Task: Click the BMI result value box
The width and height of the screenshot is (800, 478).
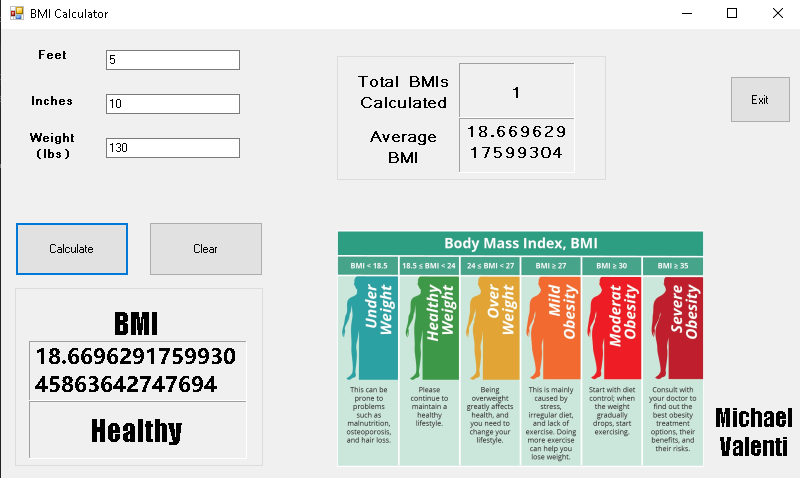Action: tap(138, 370)
